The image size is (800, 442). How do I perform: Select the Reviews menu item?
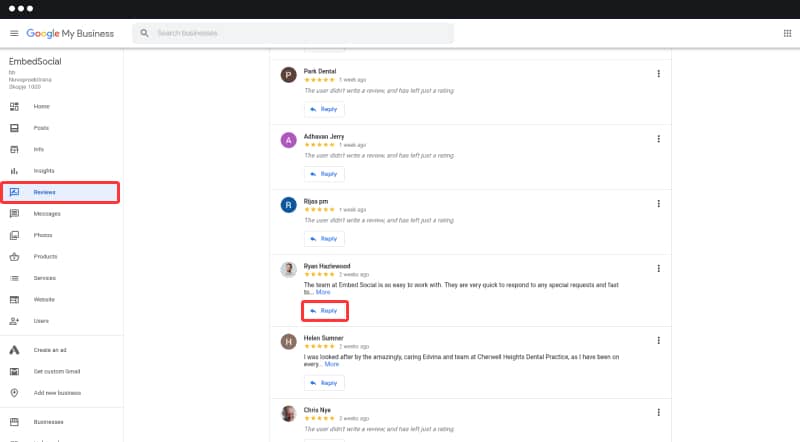tap(60, 192)
